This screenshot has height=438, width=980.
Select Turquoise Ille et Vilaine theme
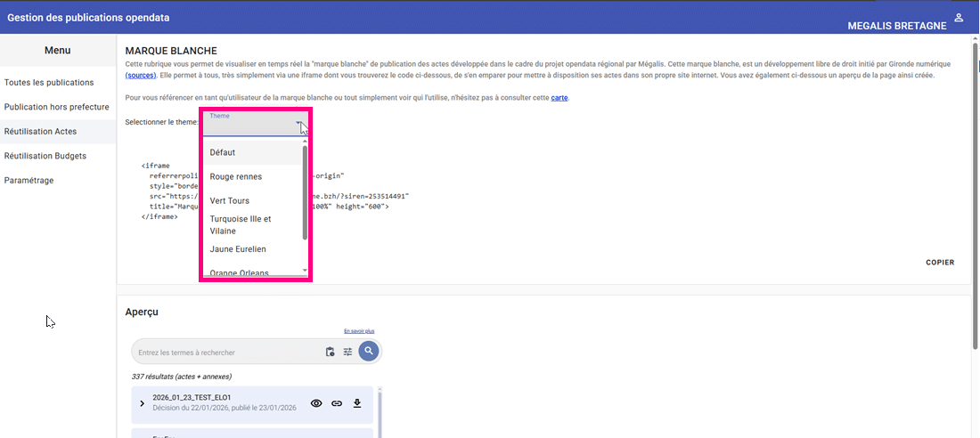click(241, 224)
